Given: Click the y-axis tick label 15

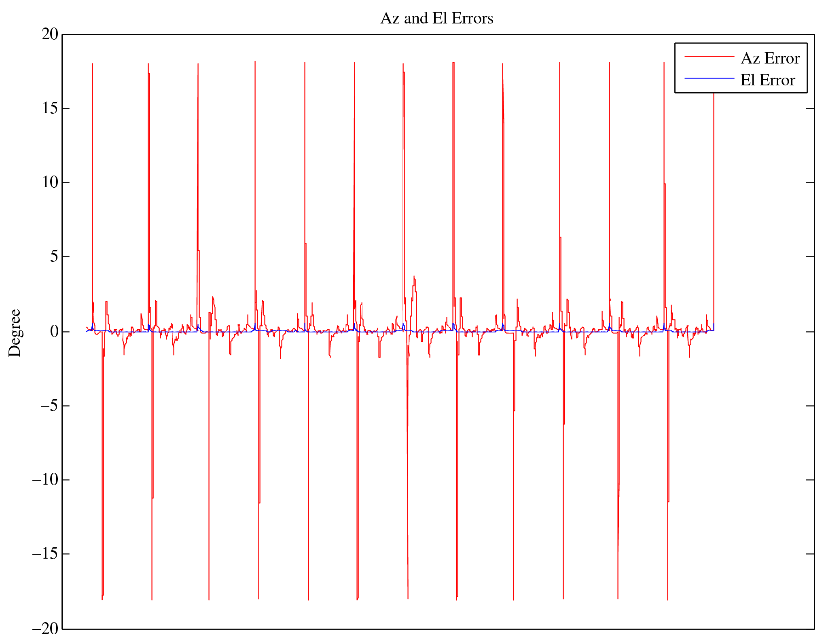Looking at the screenshot, I should (x=50, y=108).
